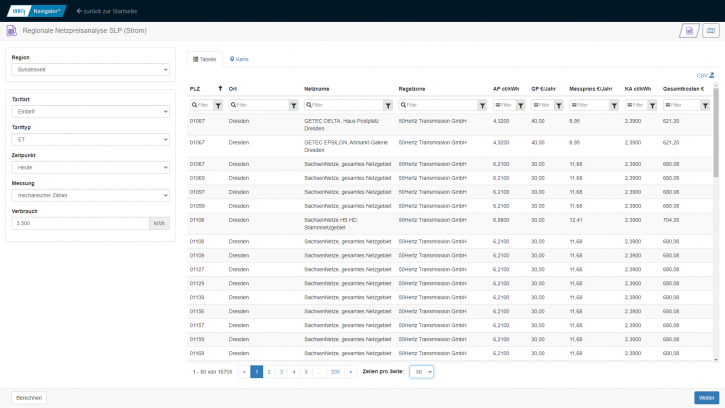Image resolution: width=725 pixels, height=408 pixels.
Task: Click the Weiter button
Action: pos(706,397)
